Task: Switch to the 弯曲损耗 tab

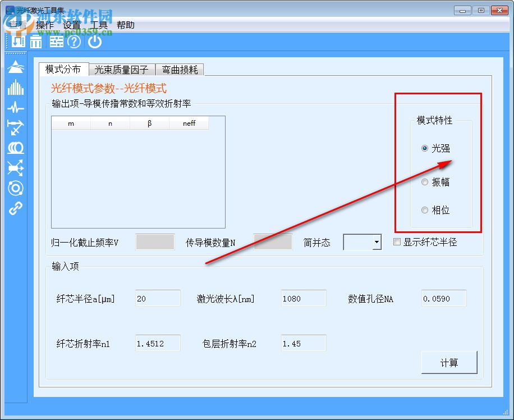Action: pos(180,70)
